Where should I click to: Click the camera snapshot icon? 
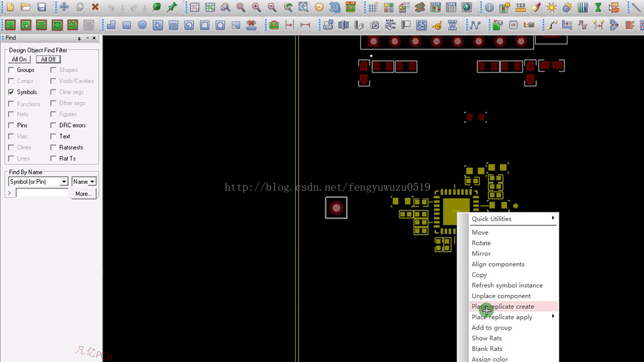375,25
